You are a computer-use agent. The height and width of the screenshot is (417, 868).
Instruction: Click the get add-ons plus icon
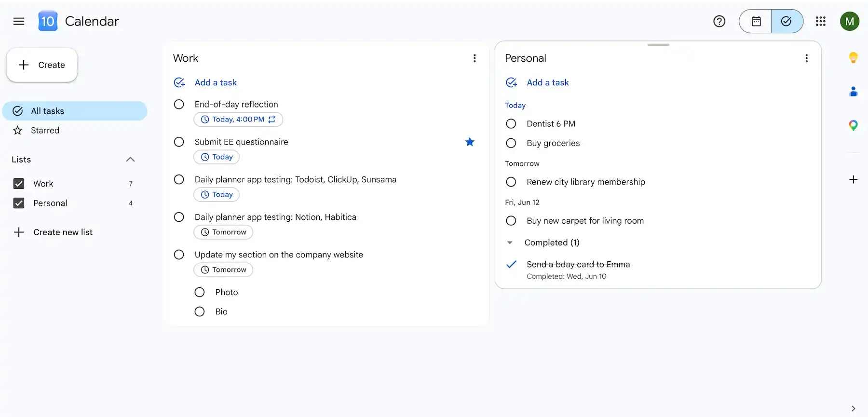coord(853,179)
